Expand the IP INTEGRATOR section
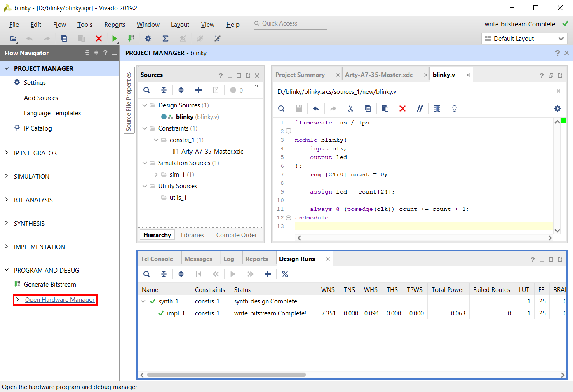Screen dimensions: 573x392 pos(7,153)
